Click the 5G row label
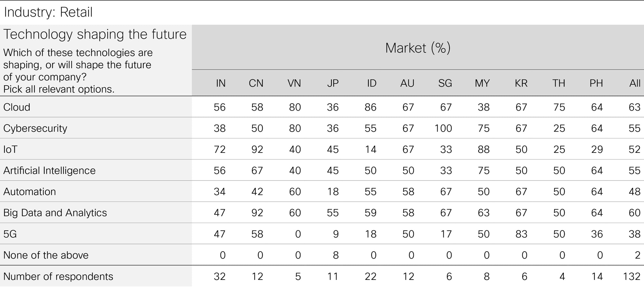Screen dimensions: 644x287 pyautogui.click(x=10, y=234)
